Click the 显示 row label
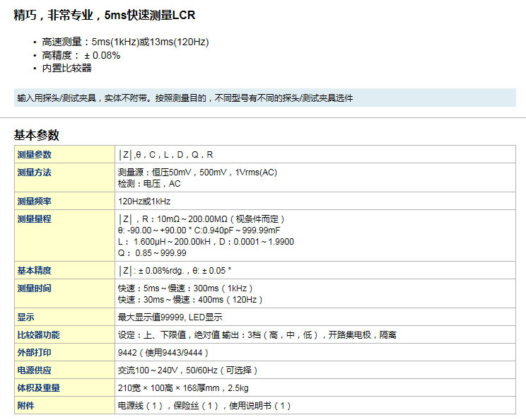Image resolution: width=526 pixels, height=420 pixels. pos(26,317)
